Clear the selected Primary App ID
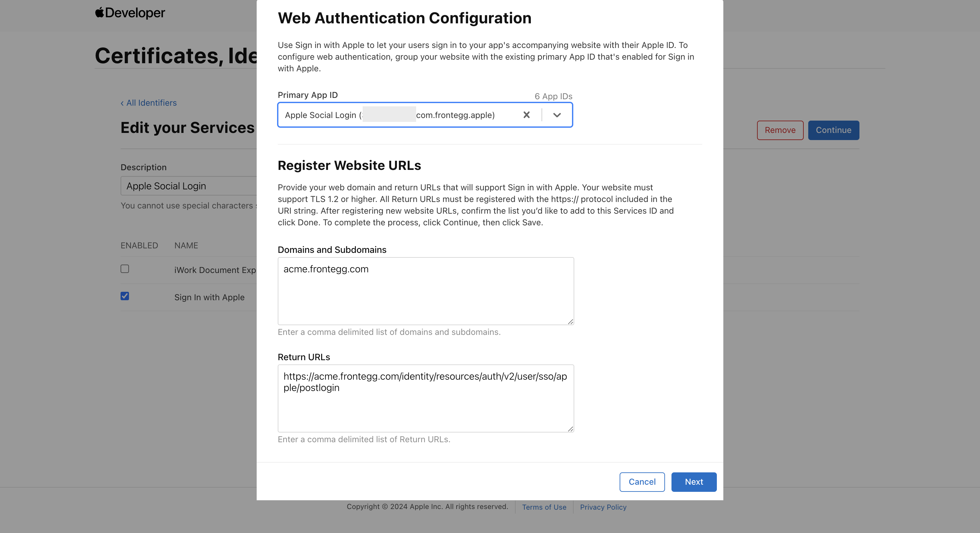 click(x=527, y=115)
